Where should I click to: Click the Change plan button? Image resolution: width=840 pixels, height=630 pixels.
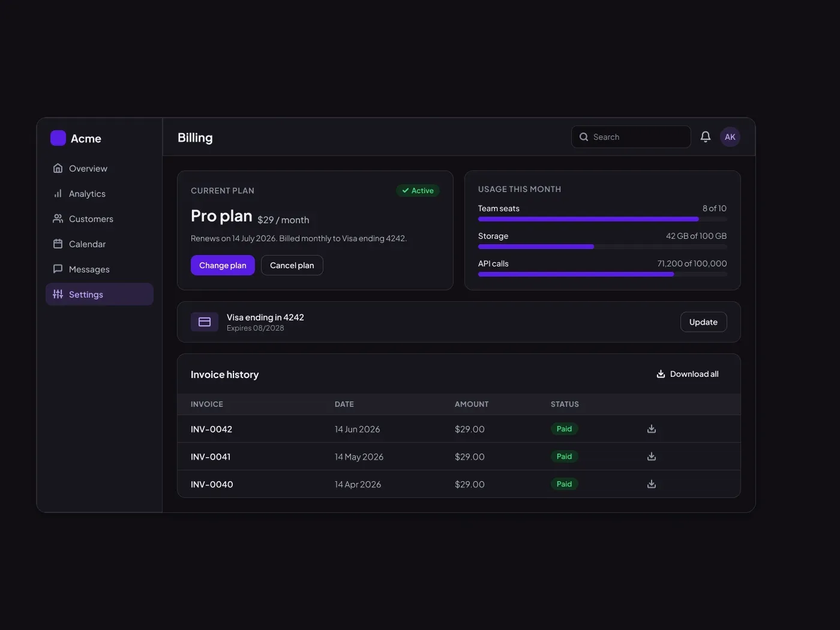click(223, 265)
